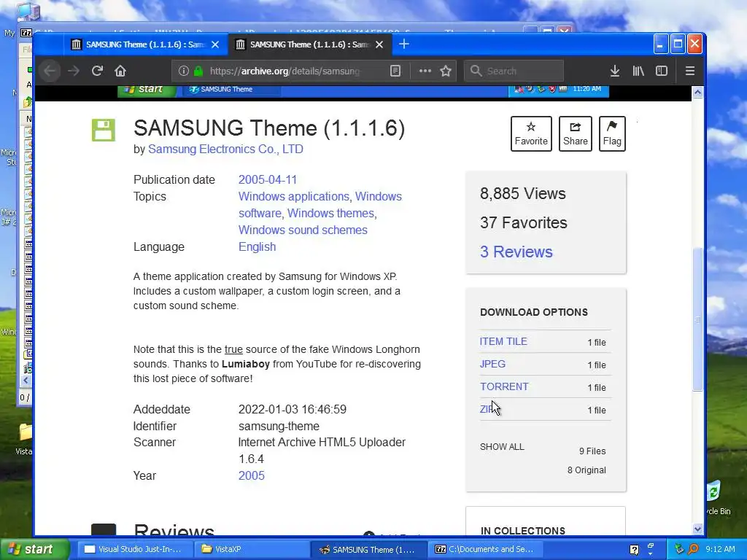This screenshot has height=560, width=747.
Task: Go to the Firefox home page icon
Action: pyautogui.click(x=120, y=71)
